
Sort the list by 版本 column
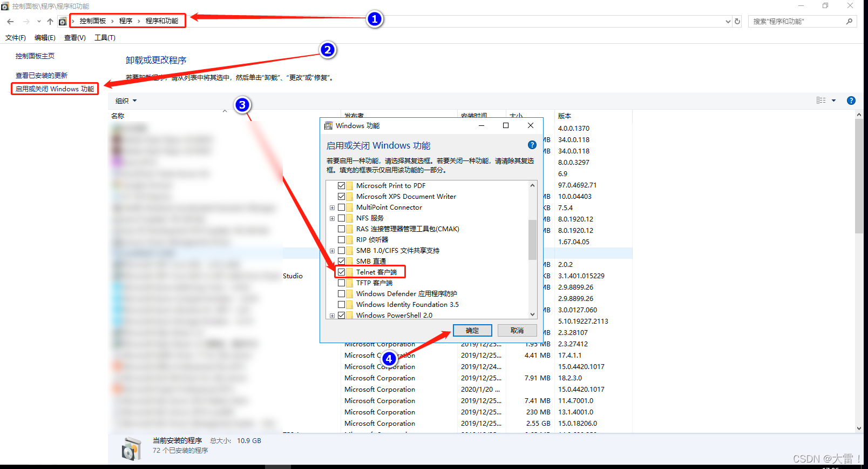pos(565,116)
